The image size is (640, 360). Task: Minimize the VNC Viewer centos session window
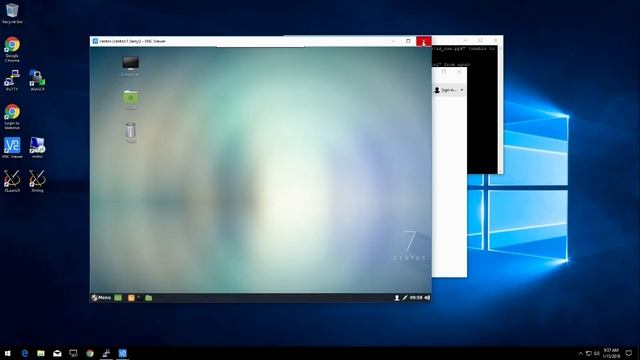point(393,41)
